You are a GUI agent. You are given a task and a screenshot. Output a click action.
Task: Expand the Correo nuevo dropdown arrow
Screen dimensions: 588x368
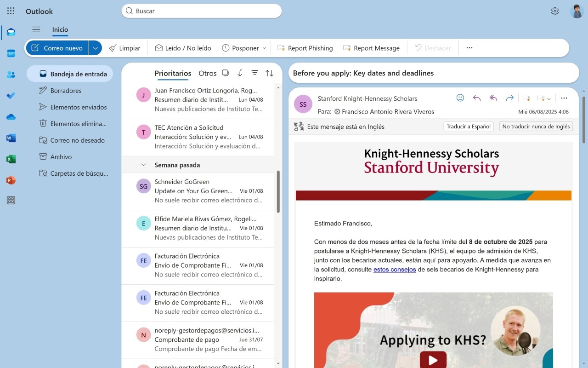point(96,48)
